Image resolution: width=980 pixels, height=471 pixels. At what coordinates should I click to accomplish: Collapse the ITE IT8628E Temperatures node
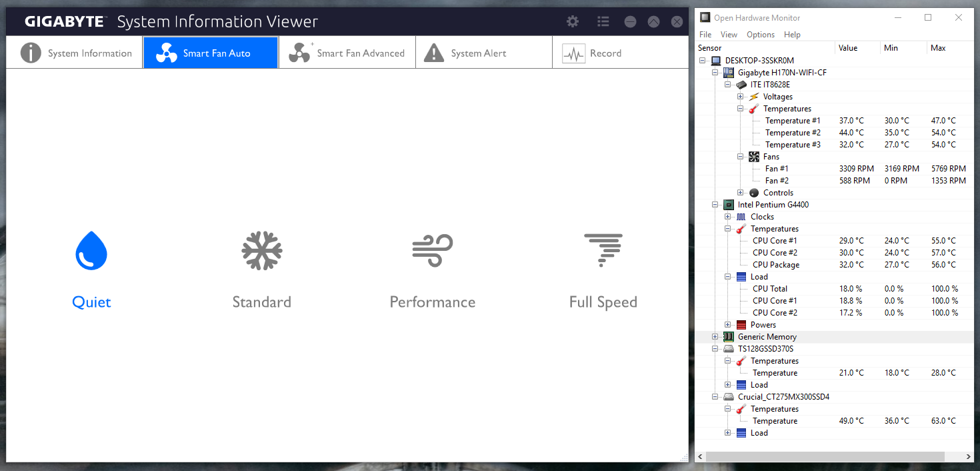pyautogui.click(x=741, y=109)
